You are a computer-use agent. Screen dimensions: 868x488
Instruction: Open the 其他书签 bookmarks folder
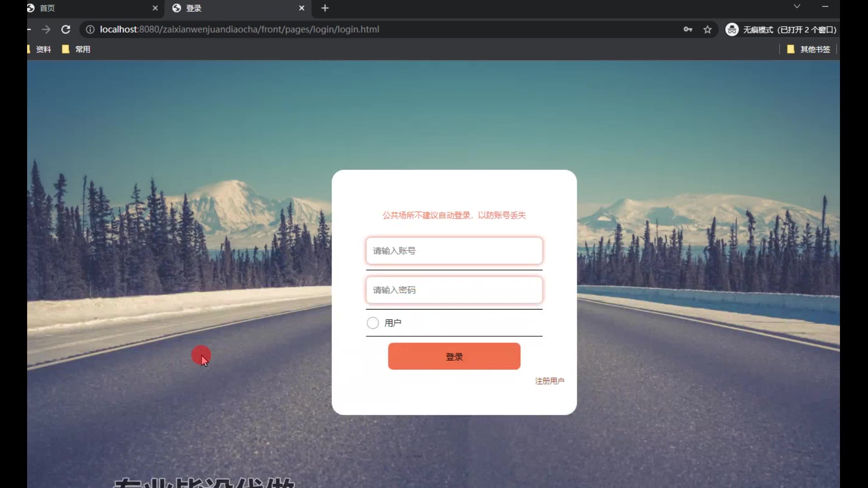(809, 49)
